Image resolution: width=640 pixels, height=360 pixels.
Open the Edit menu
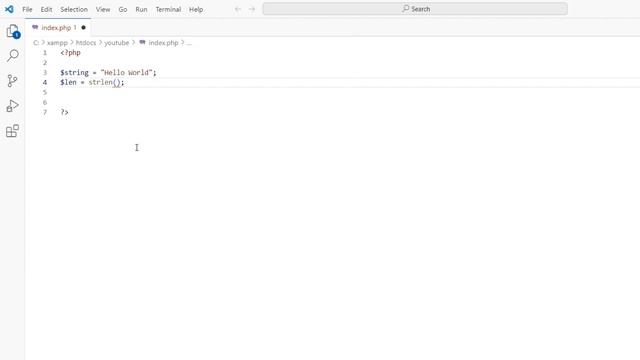(x=46, y=9)
